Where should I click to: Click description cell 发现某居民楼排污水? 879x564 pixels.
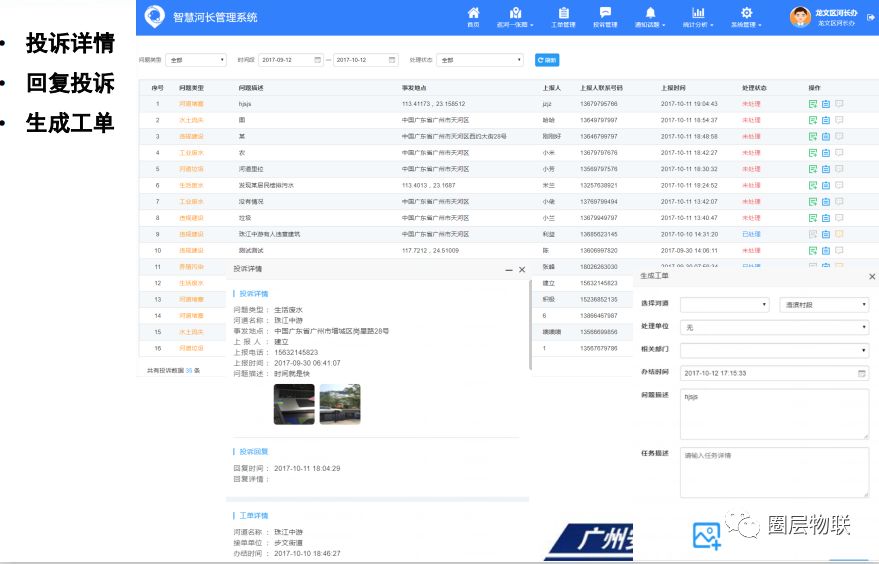click(x=266, y=185)
